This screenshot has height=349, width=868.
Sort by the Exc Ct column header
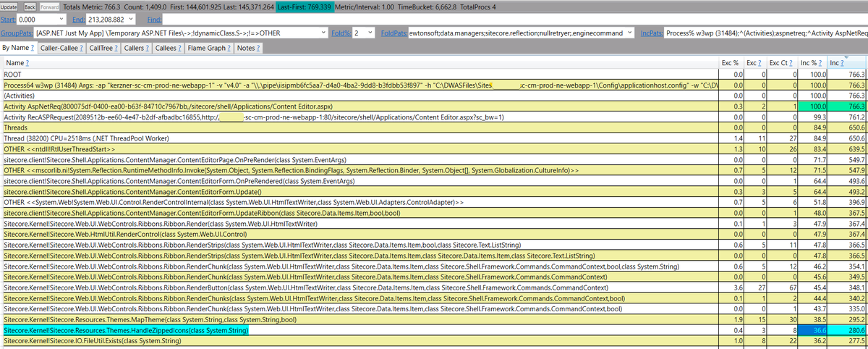(782, 64)
